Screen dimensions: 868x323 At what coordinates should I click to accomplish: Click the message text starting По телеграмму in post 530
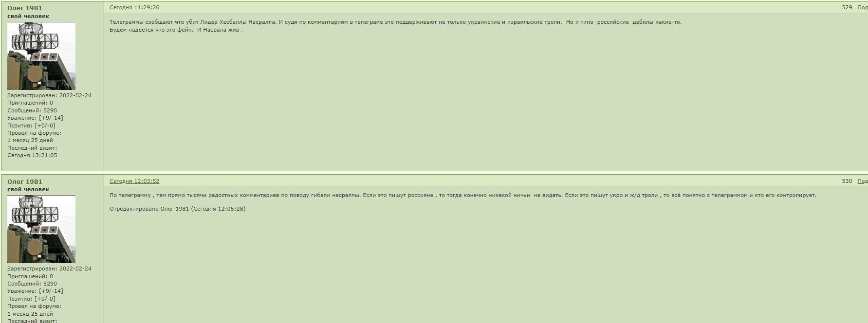click(462, 195)
